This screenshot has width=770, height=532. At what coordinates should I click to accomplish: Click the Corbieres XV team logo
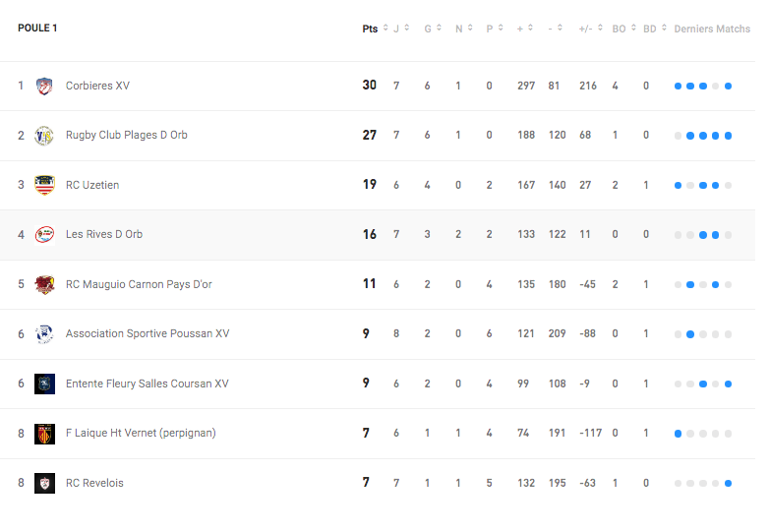(x=44, y=86)
